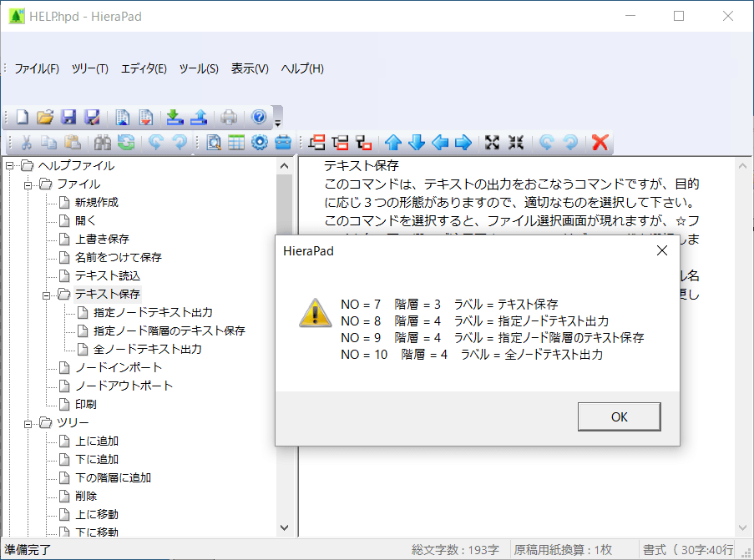Click the Copy icon in the editor toolbar
The image size is (754, 560).
(49, 142)
